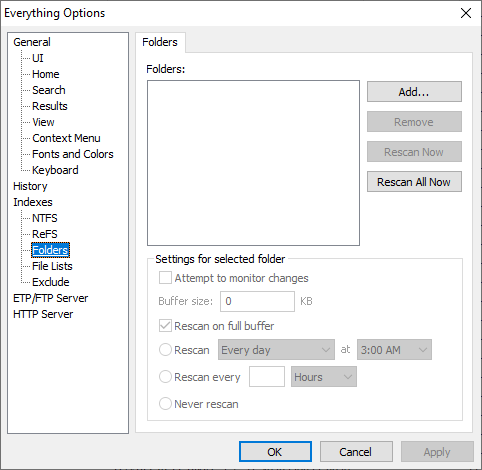Click the Remove button
Screen dimensions: 482x470
414,122
